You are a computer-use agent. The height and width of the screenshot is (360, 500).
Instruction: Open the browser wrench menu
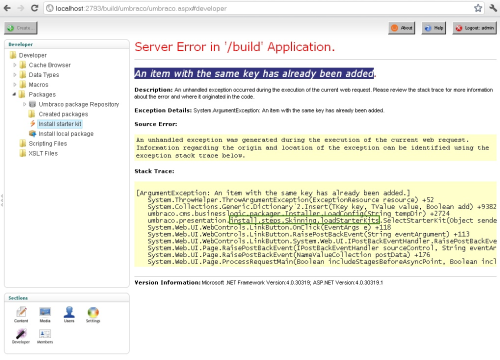(493, 8)
